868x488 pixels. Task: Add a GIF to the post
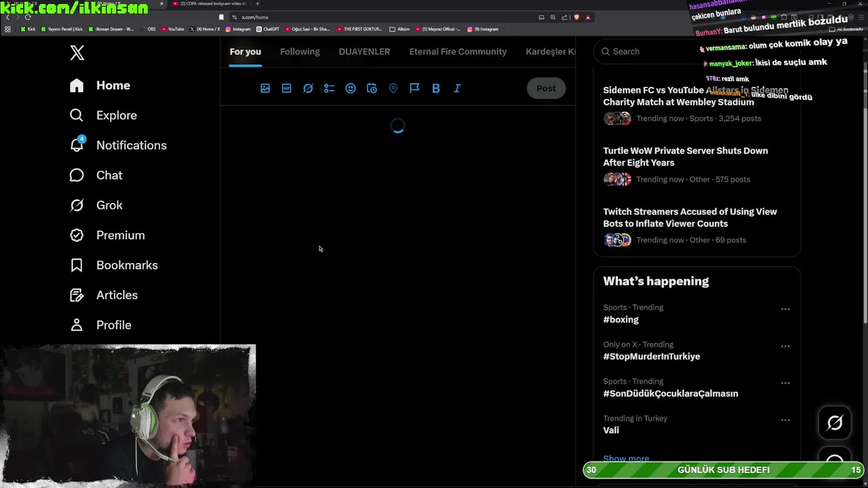click(x=287, y=88)
